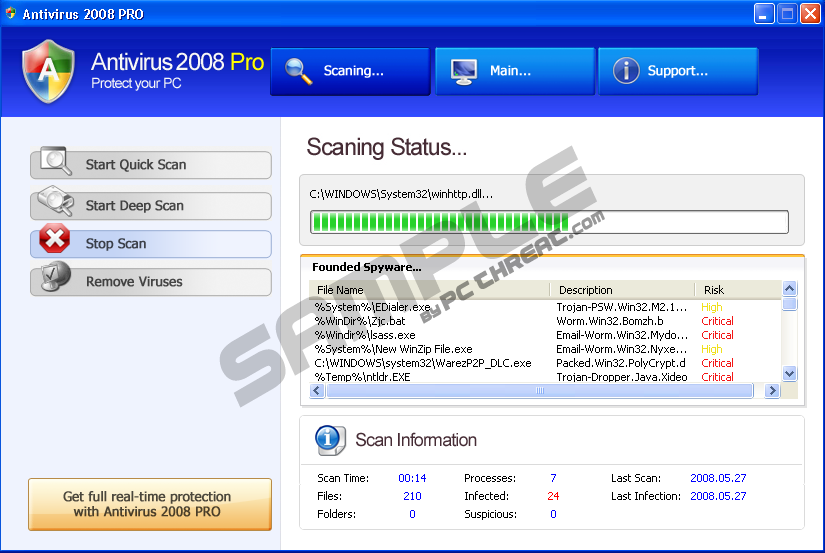
Task: Sort by Description column header
Action: click(623, 290)
